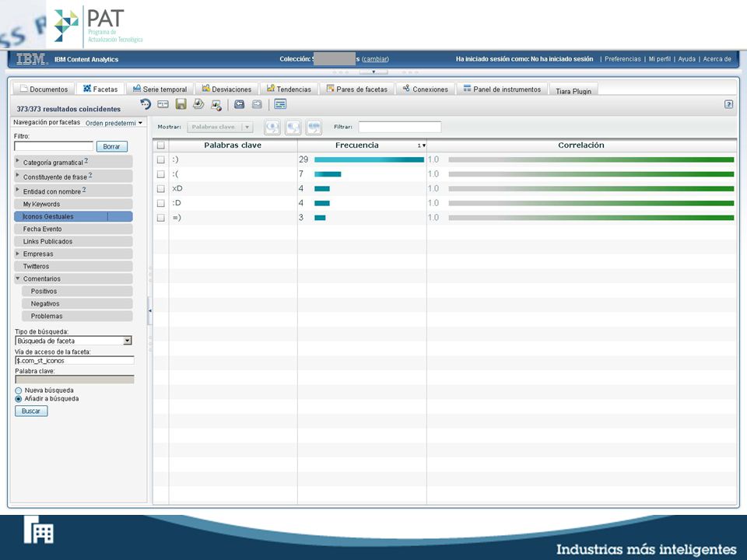Open the Acerca de link
Viewport: 747px width, 560px height.
pyautogui.click(x=717, y=59)
